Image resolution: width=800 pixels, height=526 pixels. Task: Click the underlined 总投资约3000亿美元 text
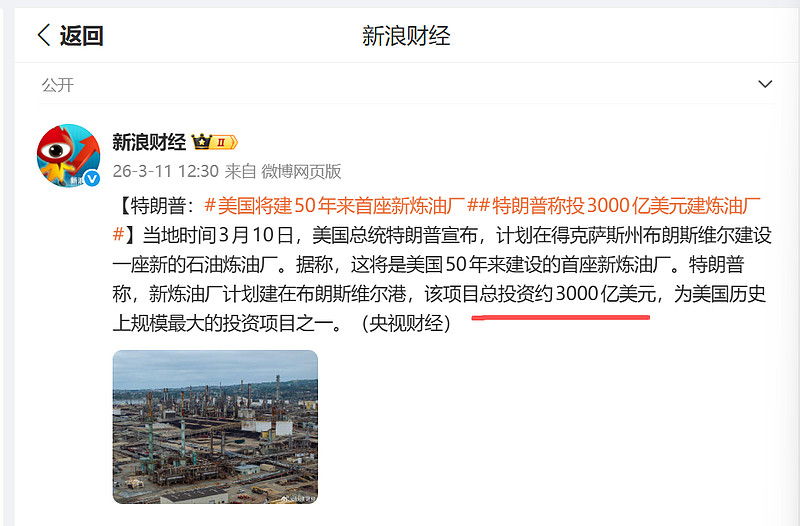[568, 294]
